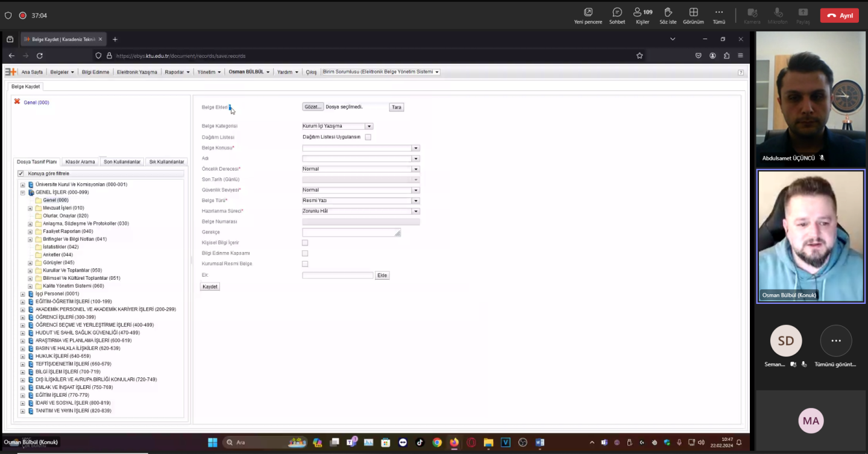Click the help question mark icon at toolbar right
This screenshot has width=868, height=454.
coord(741,72)
